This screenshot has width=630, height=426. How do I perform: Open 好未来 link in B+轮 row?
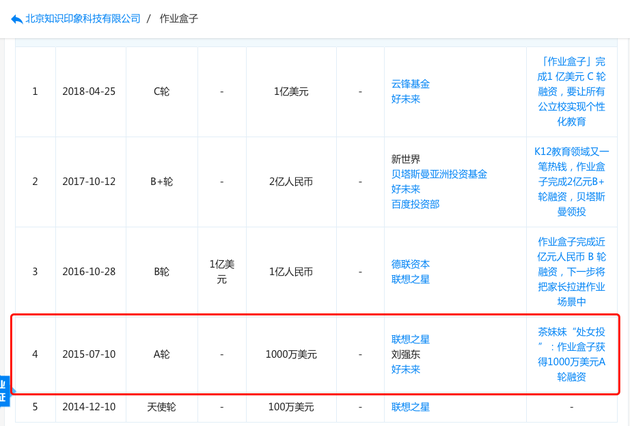pos(405,189)
